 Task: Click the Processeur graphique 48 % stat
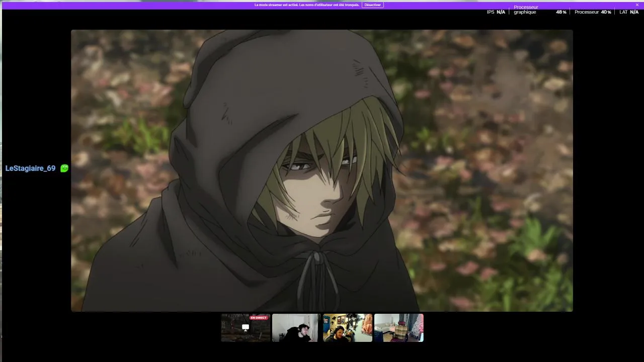[x=540, y=10]
